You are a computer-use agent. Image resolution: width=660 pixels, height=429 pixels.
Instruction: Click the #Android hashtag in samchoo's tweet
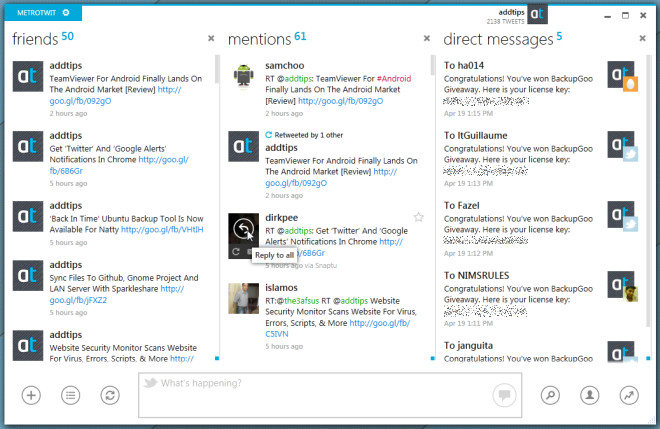pyautogui.click(x=394, y=79)
